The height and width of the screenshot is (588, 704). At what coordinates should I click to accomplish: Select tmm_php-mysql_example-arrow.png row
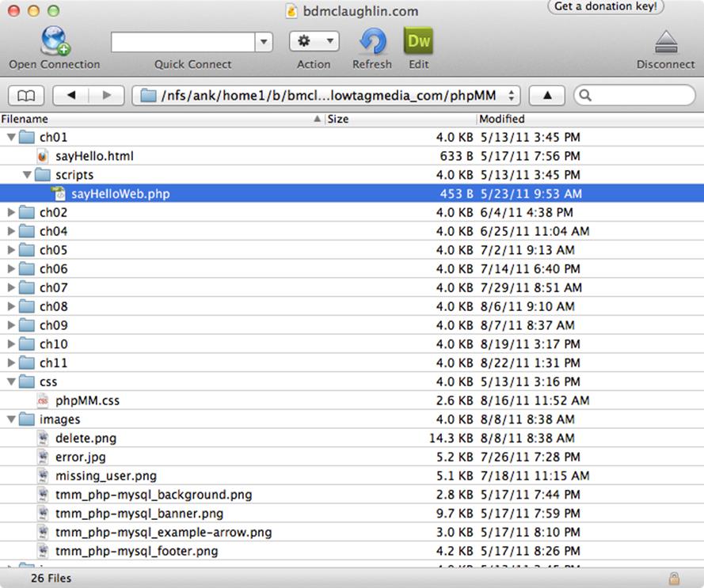(352, 533)
